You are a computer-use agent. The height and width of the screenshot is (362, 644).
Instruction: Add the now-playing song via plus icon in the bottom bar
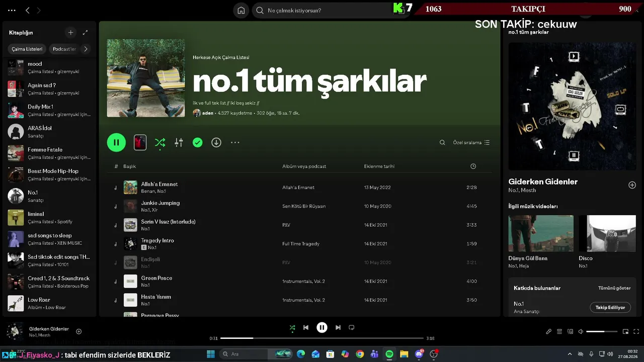click(78, 331)
